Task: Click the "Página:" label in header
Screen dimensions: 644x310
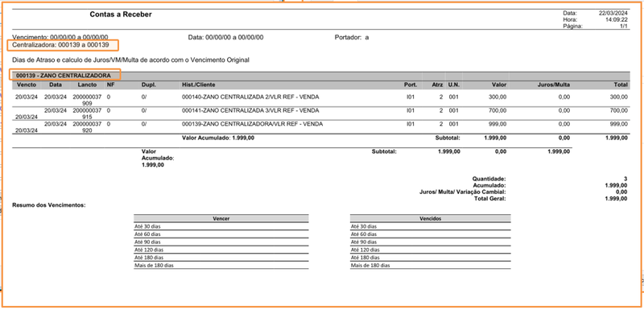Action: tap(572, 27)
